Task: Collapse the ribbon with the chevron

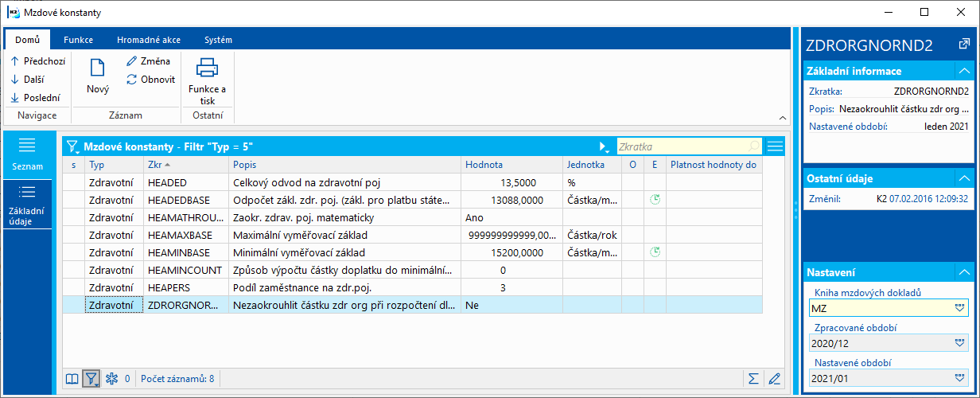Action: click(x=781, y=117)
